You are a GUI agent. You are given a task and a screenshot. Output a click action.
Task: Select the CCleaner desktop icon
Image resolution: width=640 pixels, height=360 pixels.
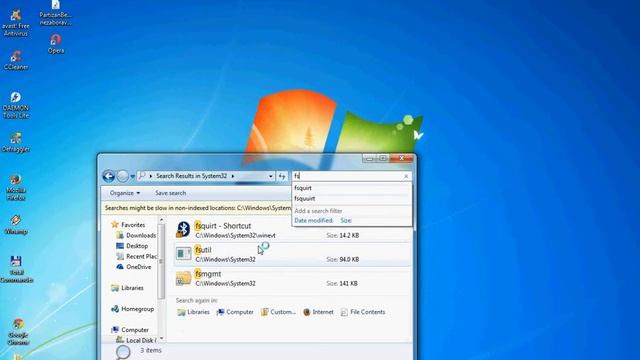pyautogui.click(x=16, y=60)
